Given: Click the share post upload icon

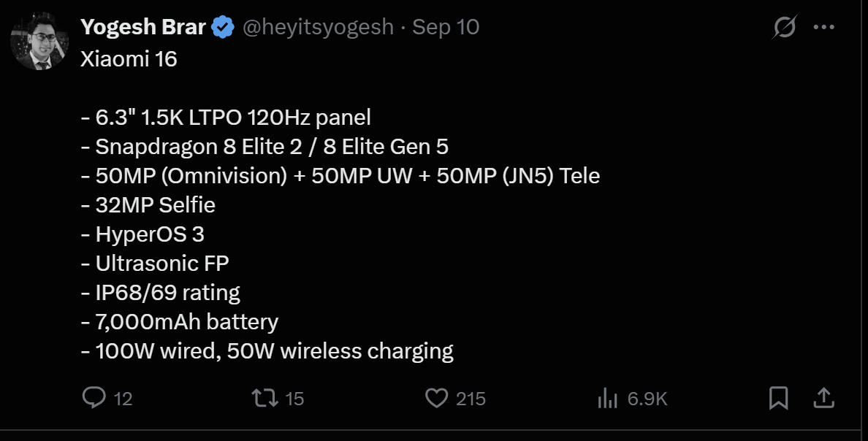Looking at the screenshot, I should (823, 398).
